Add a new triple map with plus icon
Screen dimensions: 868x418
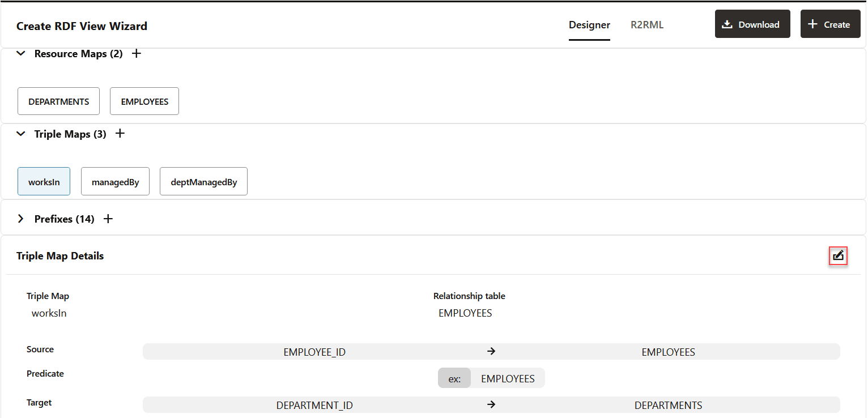[x=120, y=134]
